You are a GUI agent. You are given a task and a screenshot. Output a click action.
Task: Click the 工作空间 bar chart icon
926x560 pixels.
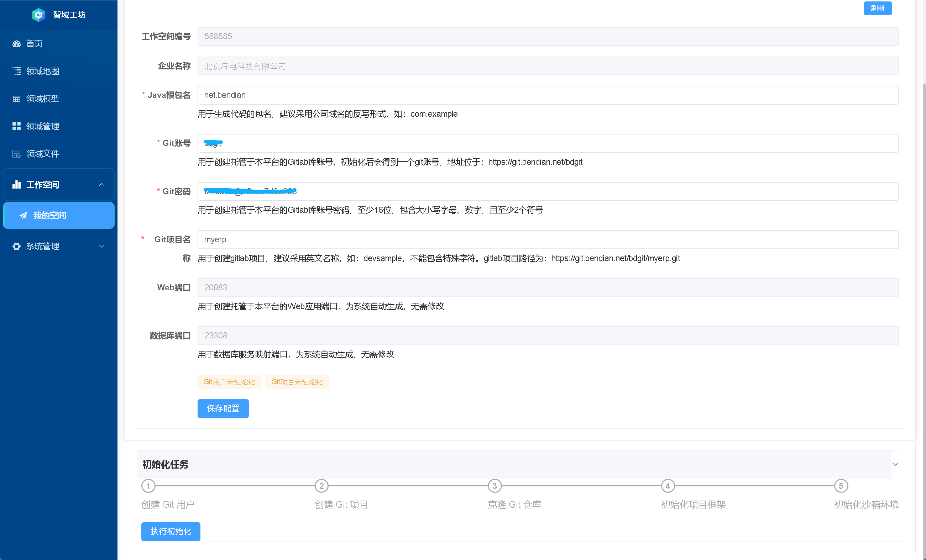click(x=16, y=184)
